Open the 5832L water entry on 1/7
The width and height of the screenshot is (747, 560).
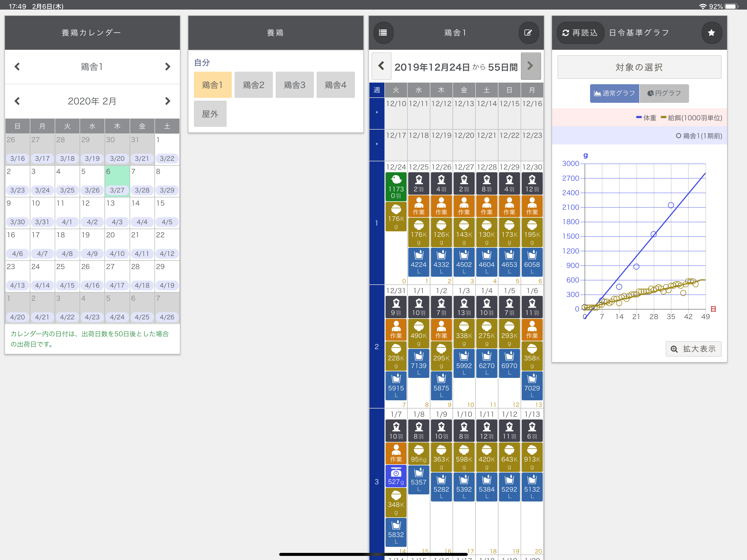[x=396, y=532]
